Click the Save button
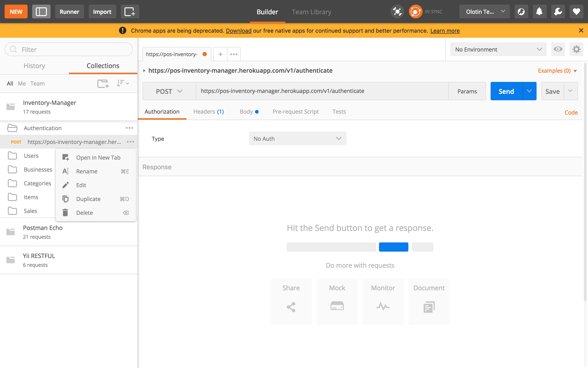The height and width of the screenshot is (368, 588). click(552, 91)
